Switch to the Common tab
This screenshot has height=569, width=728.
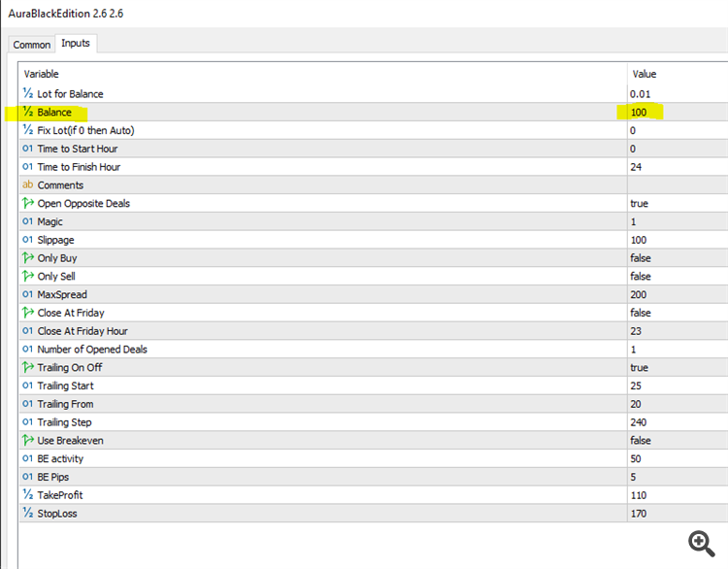(x=32, y=45)
